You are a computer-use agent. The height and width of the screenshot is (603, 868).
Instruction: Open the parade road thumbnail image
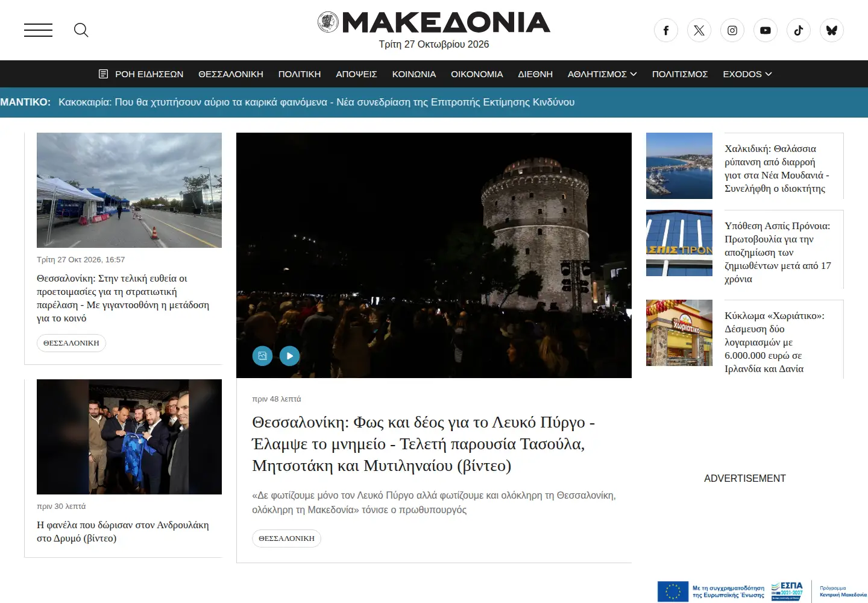pos(129,191)
